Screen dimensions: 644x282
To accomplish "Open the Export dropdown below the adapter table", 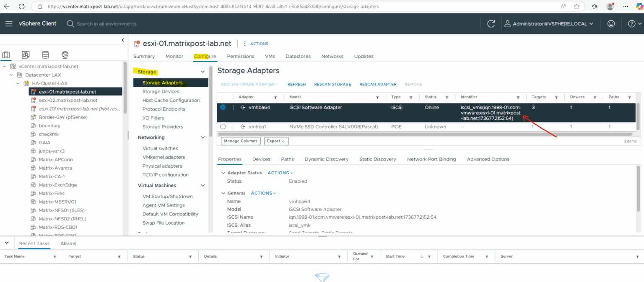I will 276,141.
